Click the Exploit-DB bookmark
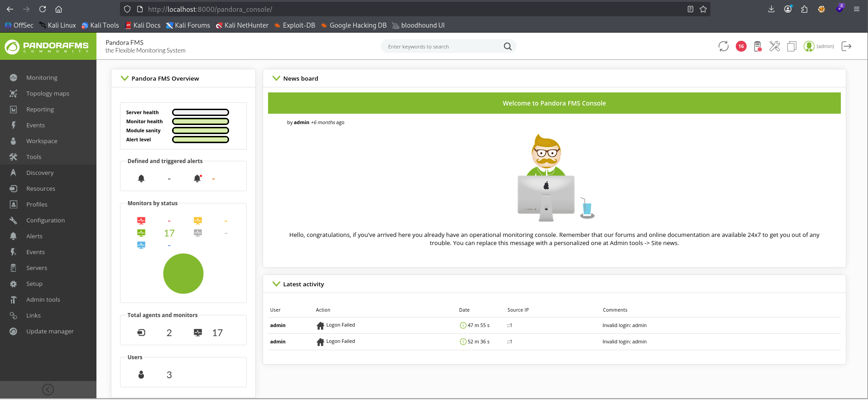The image size is (868, 400). [294, 25]
